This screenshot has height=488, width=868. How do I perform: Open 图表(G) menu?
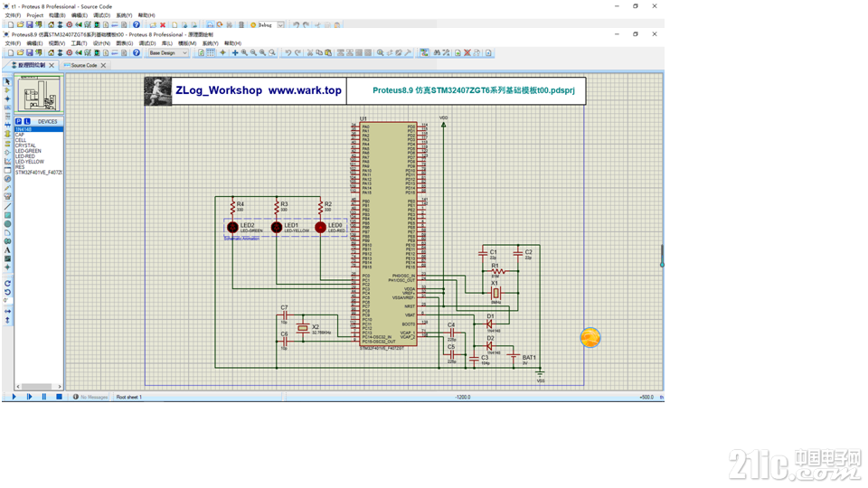pos(124,43)
